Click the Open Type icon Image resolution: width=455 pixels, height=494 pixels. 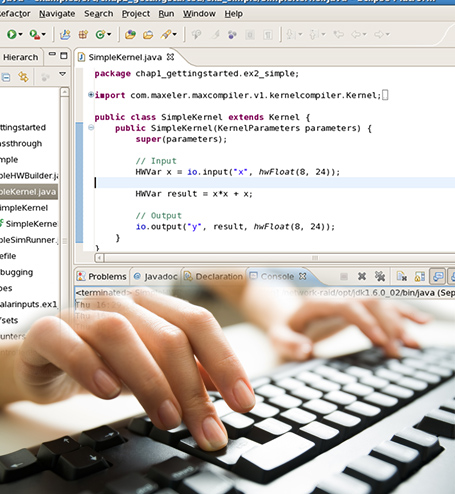(x=130, y=34)
